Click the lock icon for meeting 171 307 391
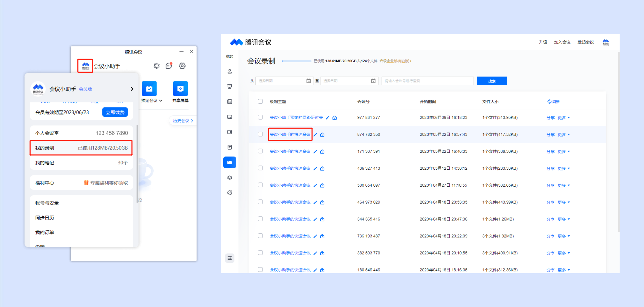Screen dimensions: 644x307 pos(322,152)
